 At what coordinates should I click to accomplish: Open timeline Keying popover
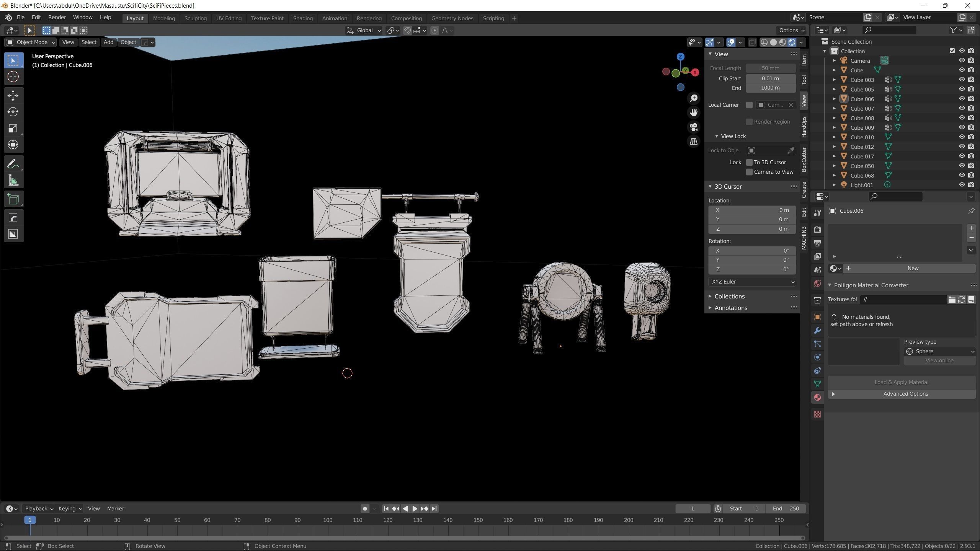pos(70,509)
